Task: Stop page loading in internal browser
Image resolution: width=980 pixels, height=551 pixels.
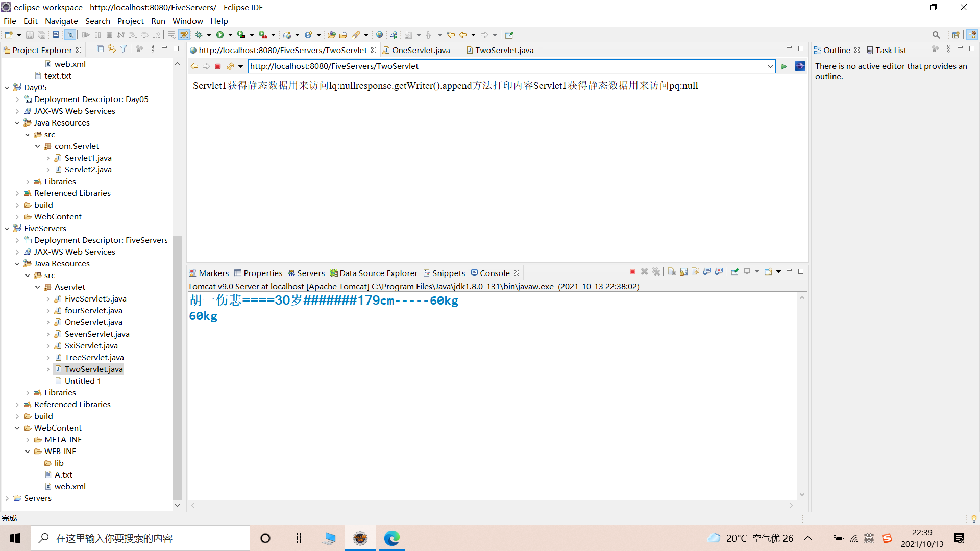Action: tap(218, 66)
